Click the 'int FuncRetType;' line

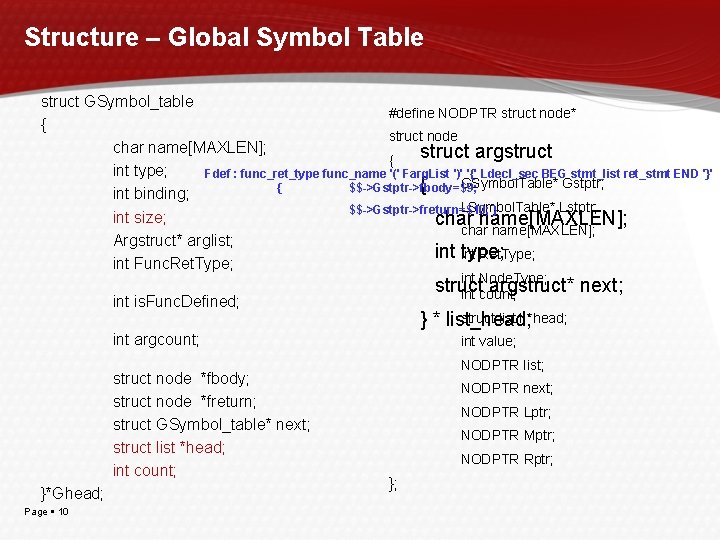tap(173, 264)
